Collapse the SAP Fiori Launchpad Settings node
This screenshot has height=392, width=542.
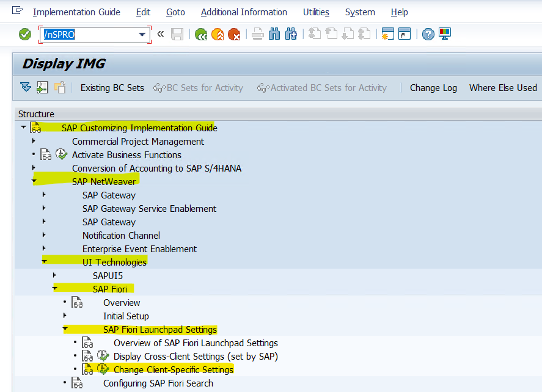coord(65,329)
